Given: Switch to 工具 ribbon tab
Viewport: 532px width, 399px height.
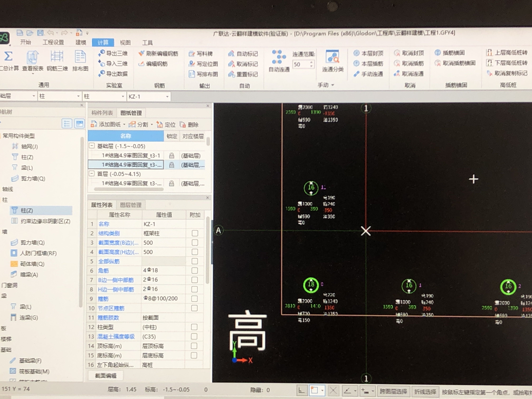Looking at the screenshot, I should [147, 43].
